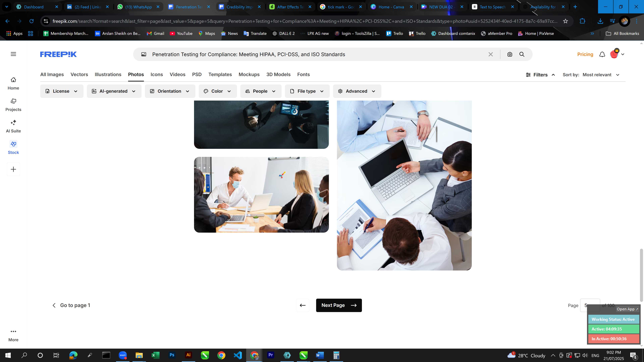Click the page number input field
Image resolution: width=644 pixels, height=362 pixels.
tap(590, 305)
